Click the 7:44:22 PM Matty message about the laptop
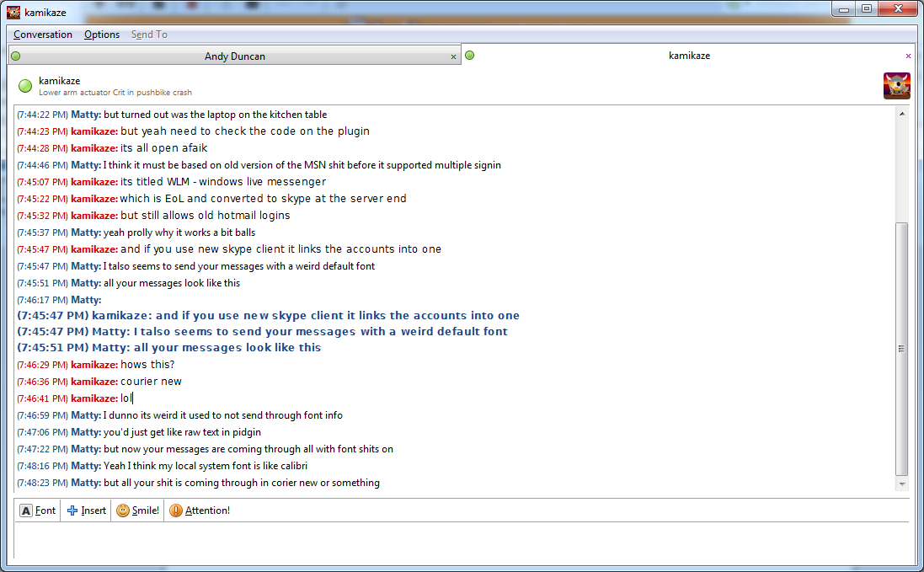924x572 pixels. coord(215,115)
